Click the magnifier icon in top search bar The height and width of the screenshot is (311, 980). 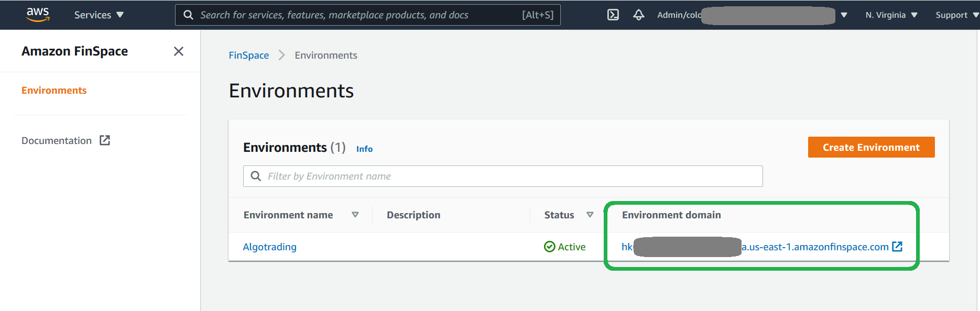(189, 15)
